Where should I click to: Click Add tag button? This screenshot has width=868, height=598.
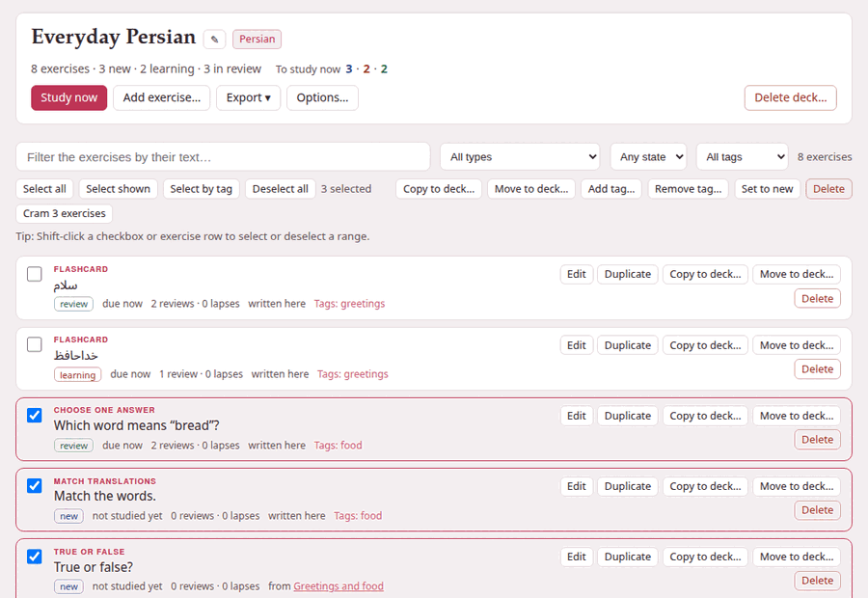611,189
